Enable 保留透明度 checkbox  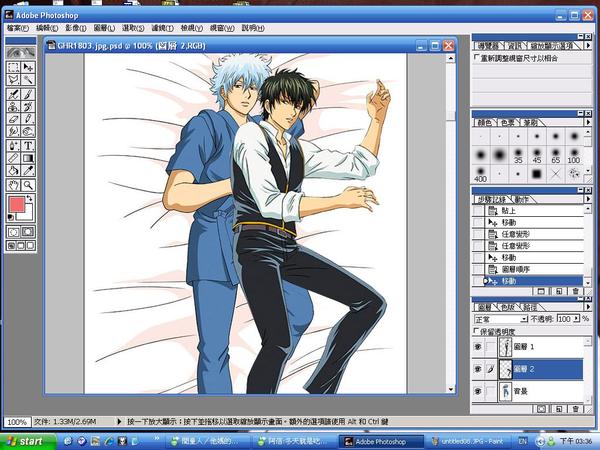pos(476,331)
